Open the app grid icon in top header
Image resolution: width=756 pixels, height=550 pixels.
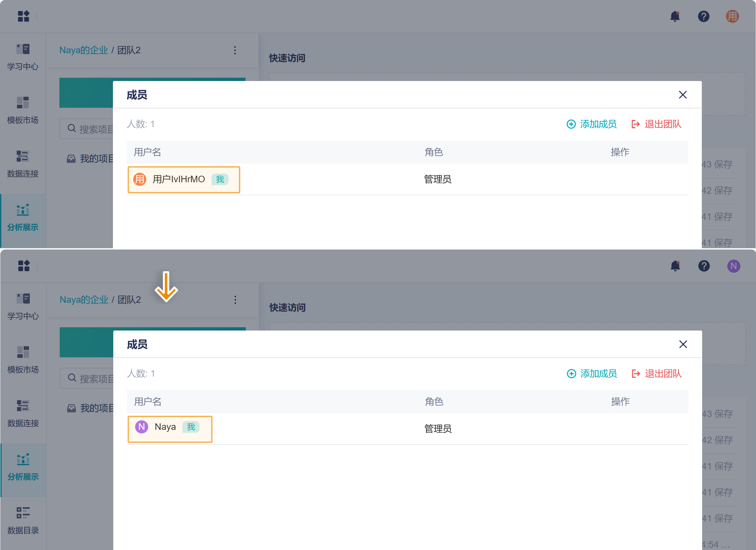pos(23,16)
